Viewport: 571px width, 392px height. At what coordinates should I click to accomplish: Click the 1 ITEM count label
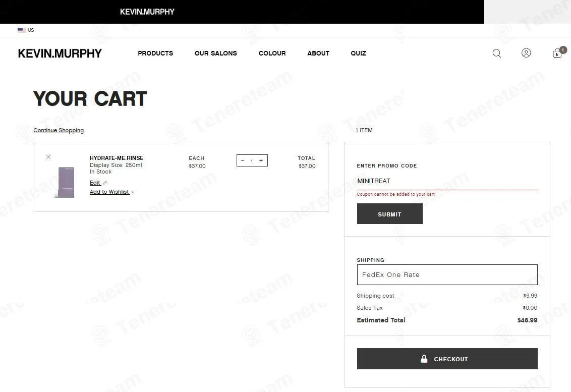(364, 131)
